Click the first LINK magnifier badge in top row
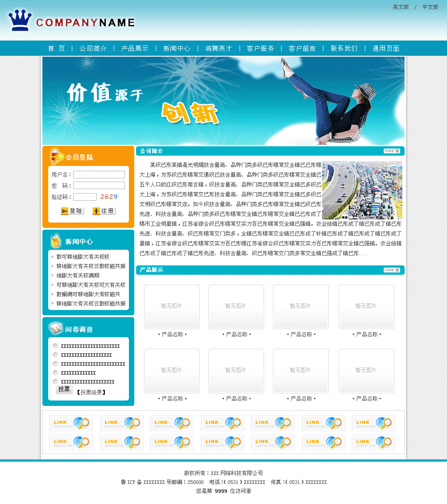Image resolution: width=447 pixels, height=504 pixels. [71, 423]
